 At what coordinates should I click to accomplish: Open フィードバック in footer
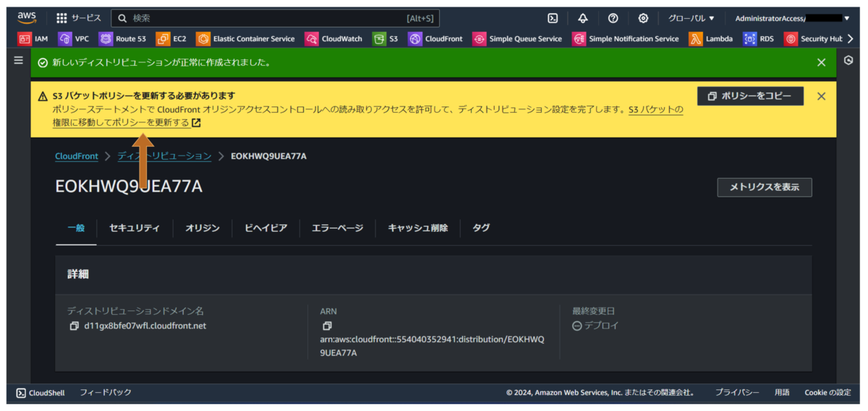[x=106, y=393]
